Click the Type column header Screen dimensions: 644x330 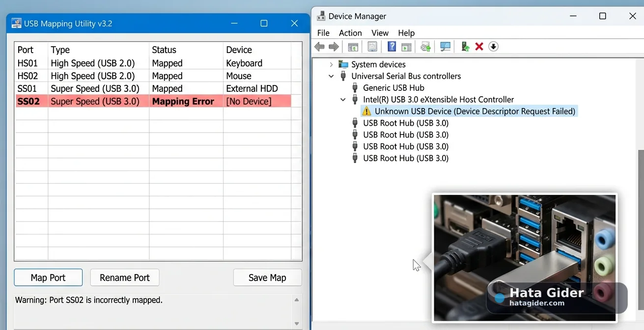[98, 50]
